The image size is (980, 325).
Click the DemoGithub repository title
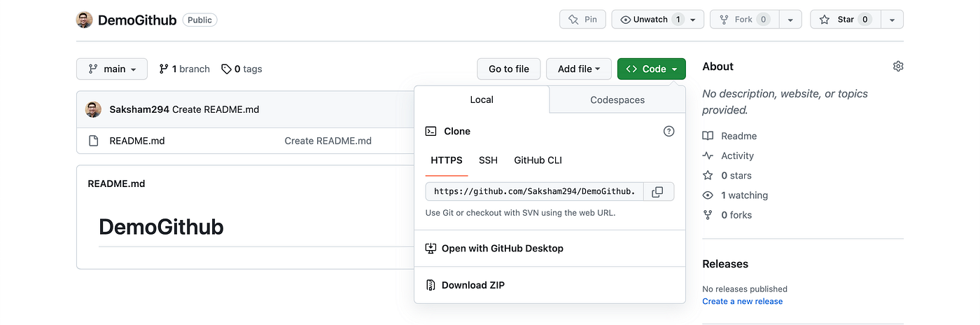(x=137, y=20)
